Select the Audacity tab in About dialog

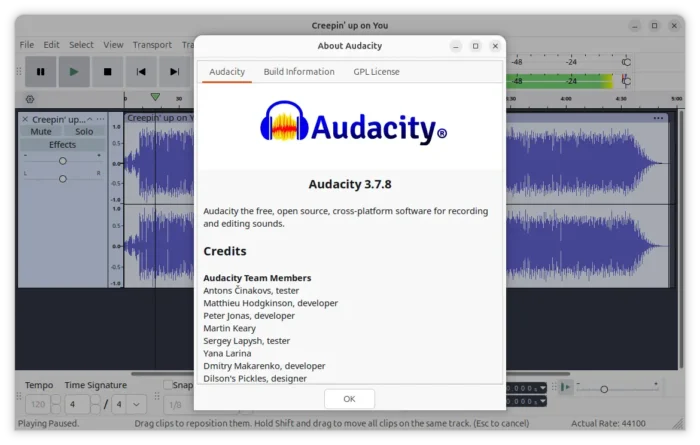click(227, 71)
